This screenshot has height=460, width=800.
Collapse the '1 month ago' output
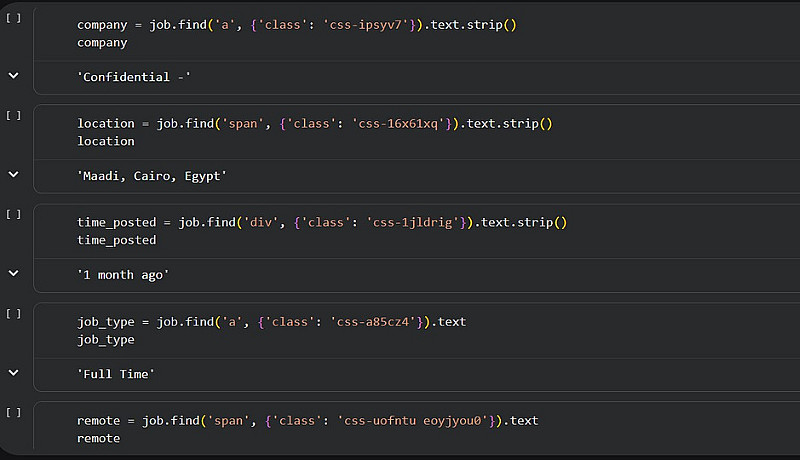(x=14, y=273)
